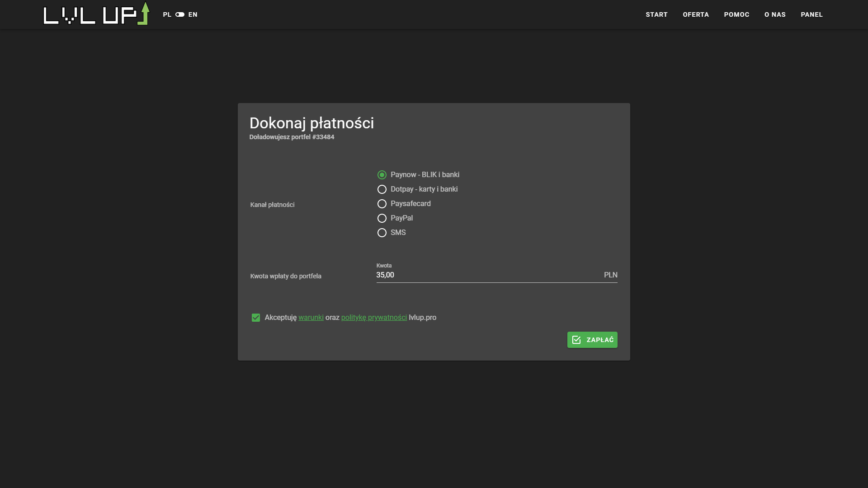Open the O NAS page
This screenshot has height=488, width=868.
[775, 14]
